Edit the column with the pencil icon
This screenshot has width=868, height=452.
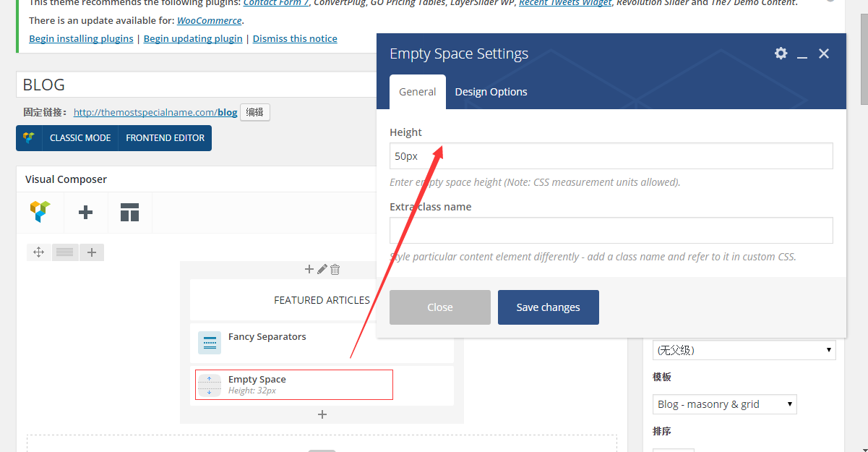click(322, 269)
